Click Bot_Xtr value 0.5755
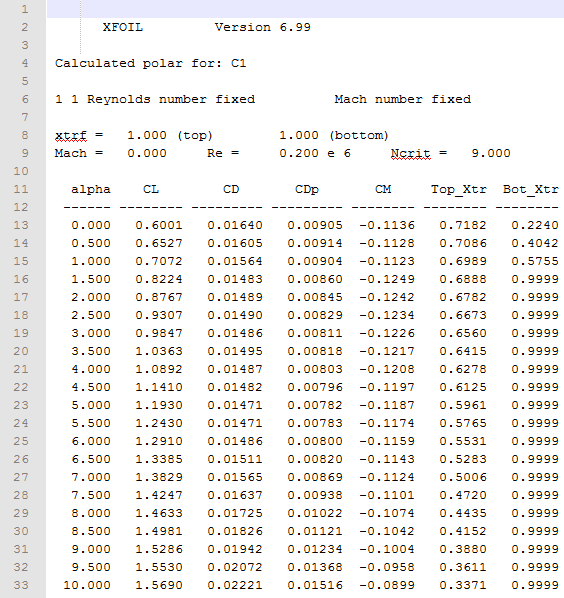This screenshot has height=598, width=564. point(535,261)
